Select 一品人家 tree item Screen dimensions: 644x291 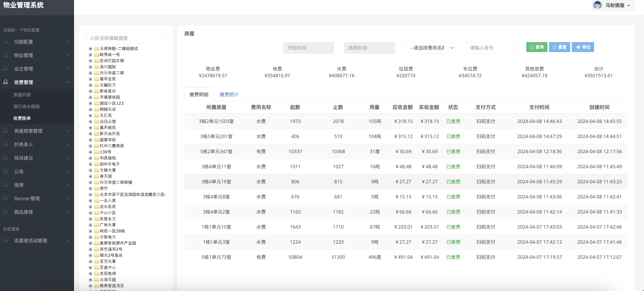point(108,201)
